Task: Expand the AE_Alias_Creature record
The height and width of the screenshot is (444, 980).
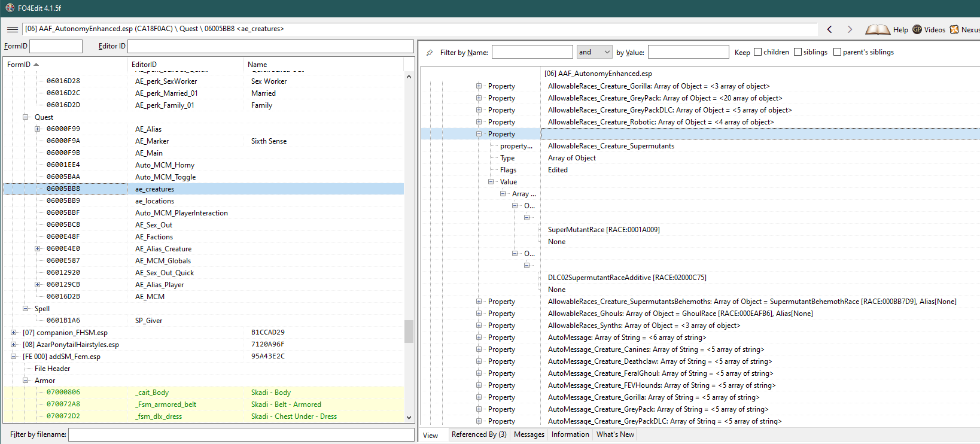Action: 37,249
